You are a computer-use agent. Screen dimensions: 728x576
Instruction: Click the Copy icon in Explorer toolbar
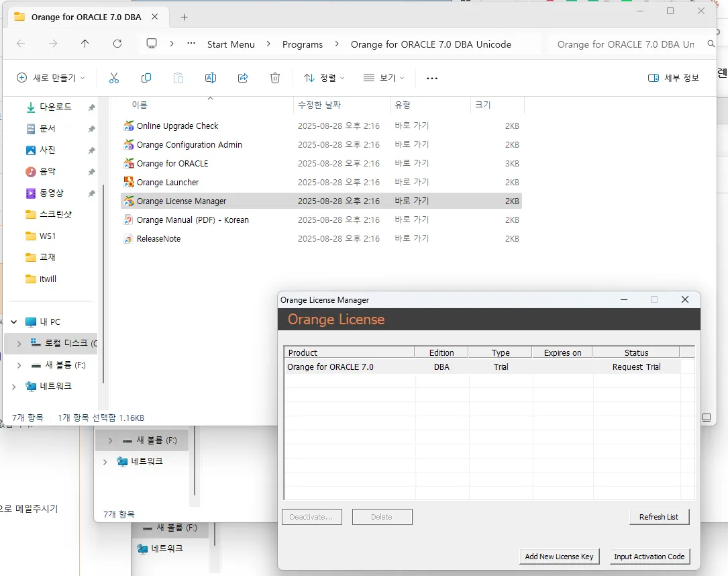[x=146, y=78]
